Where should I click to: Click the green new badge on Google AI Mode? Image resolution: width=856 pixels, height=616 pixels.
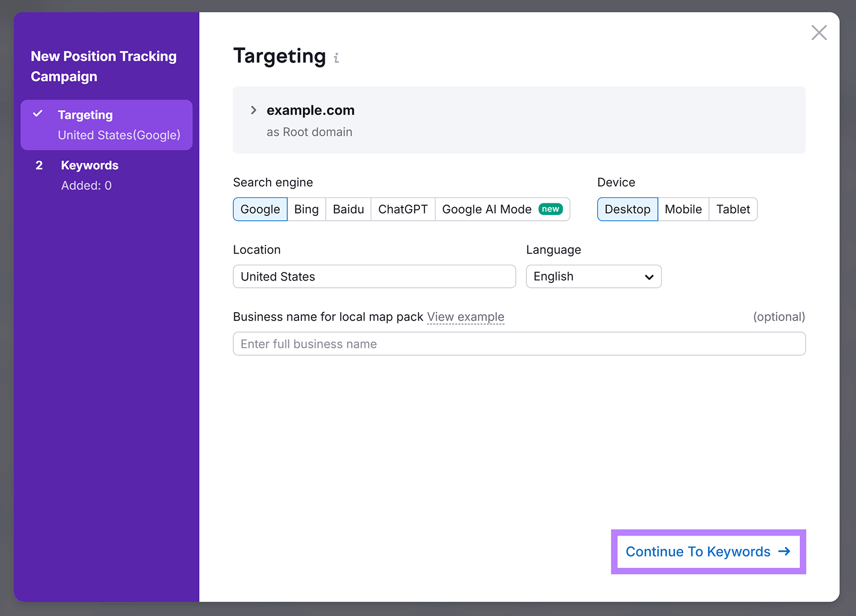click(550, 209)
